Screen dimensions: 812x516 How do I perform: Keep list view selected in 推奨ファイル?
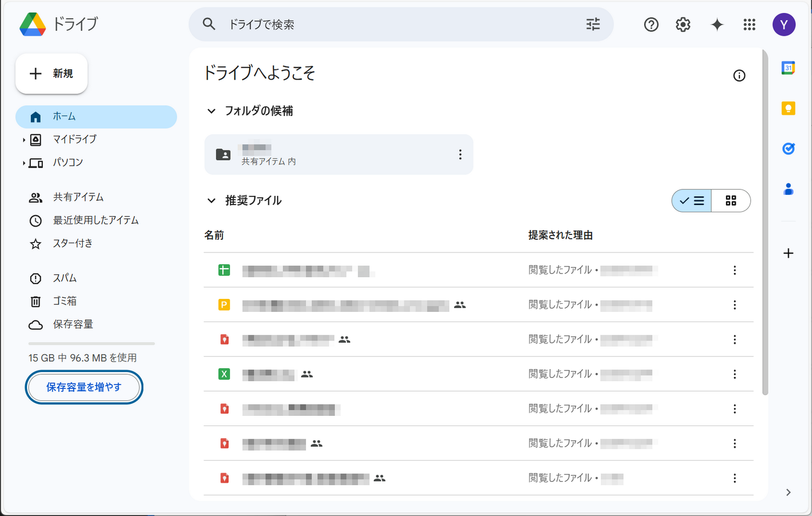pos(691,200)
